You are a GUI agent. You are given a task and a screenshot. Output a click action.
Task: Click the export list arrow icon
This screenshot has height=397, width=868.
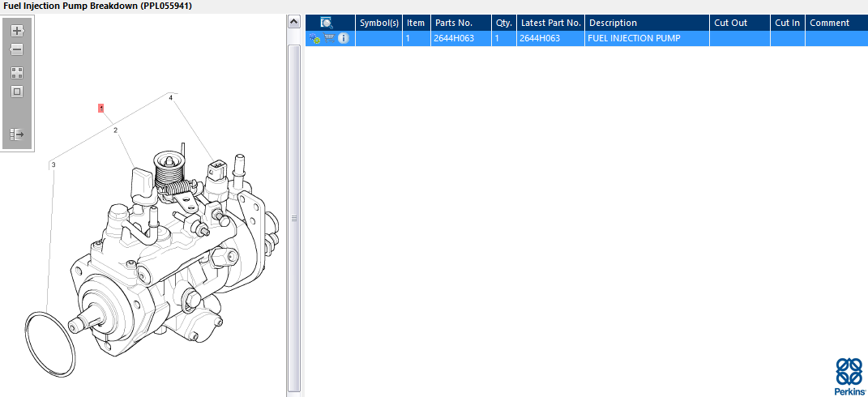[17, 134]
